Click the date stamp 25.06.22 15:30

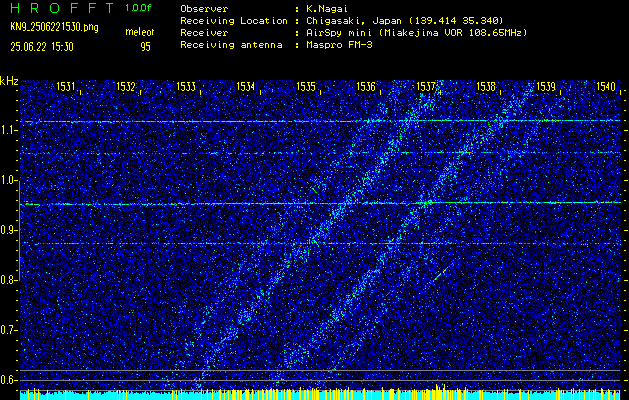(x=42, y=47)
